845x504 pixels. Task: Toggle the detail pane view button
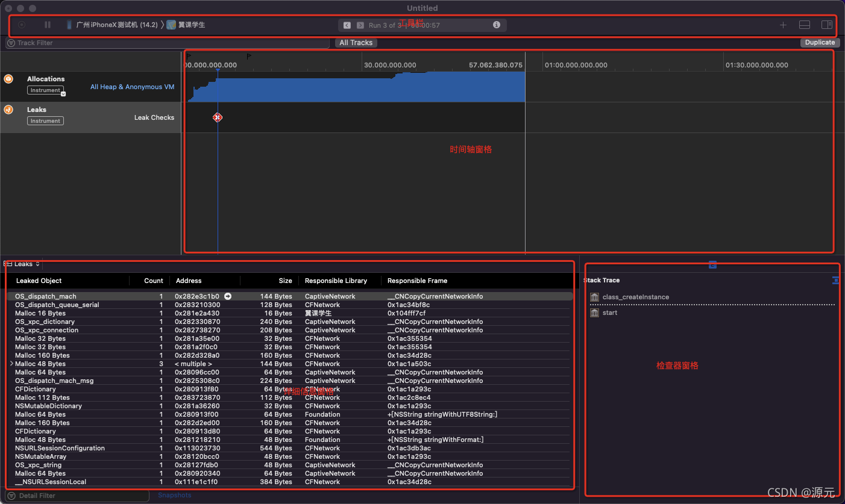(x=805, y=25)
